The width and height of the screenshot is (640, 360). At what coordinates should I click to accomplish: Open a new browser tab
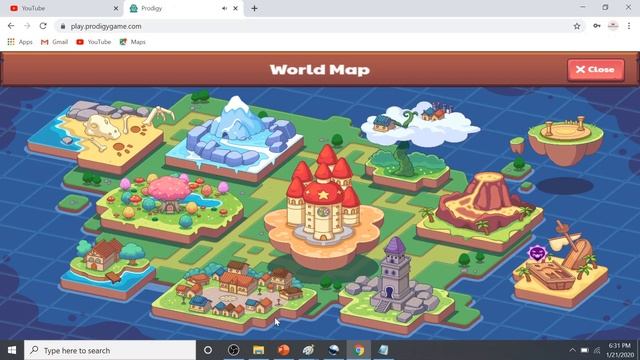[x=254, y=8]
